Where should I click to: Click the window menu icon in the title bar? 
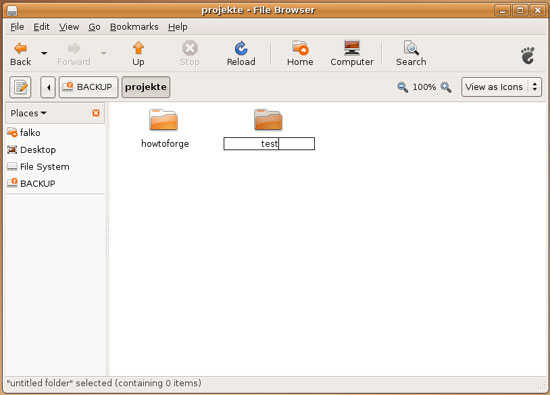12,11
